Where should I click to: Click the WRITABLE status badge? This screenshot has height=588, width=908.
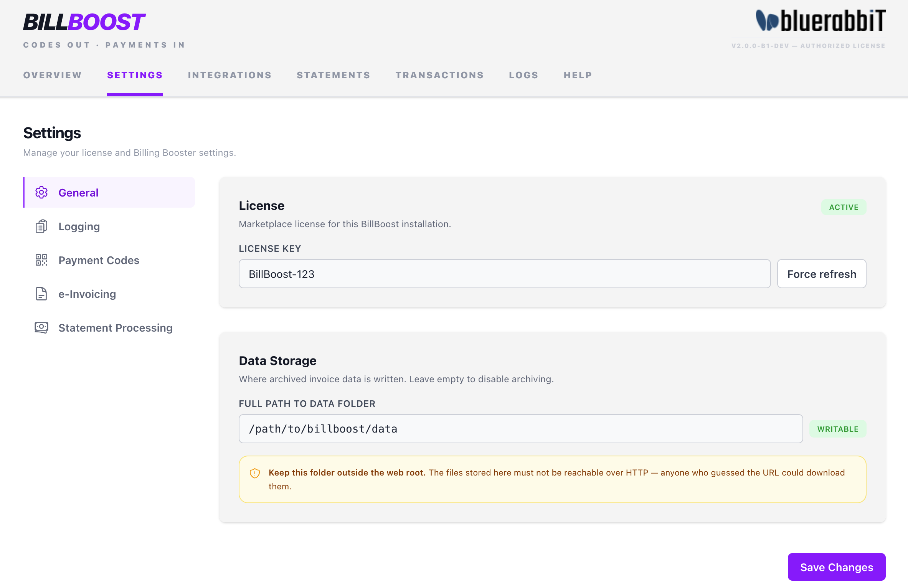(838, 429)
